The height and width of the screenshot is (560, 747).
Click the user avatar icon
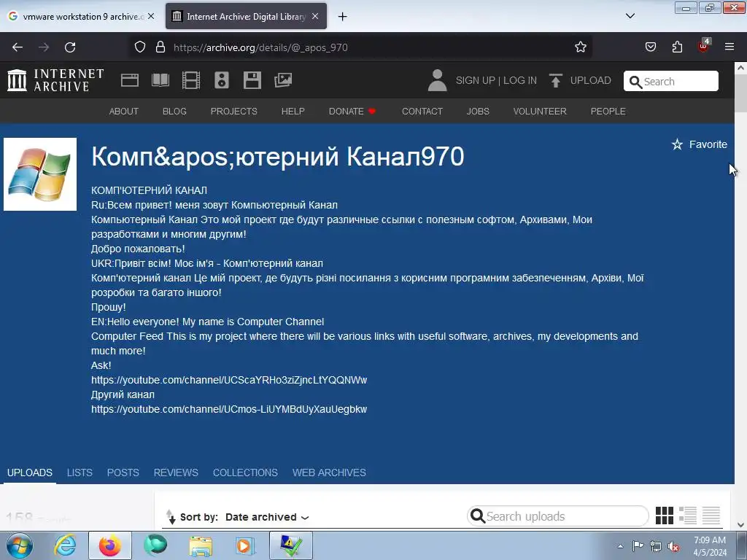pos(437,80)
